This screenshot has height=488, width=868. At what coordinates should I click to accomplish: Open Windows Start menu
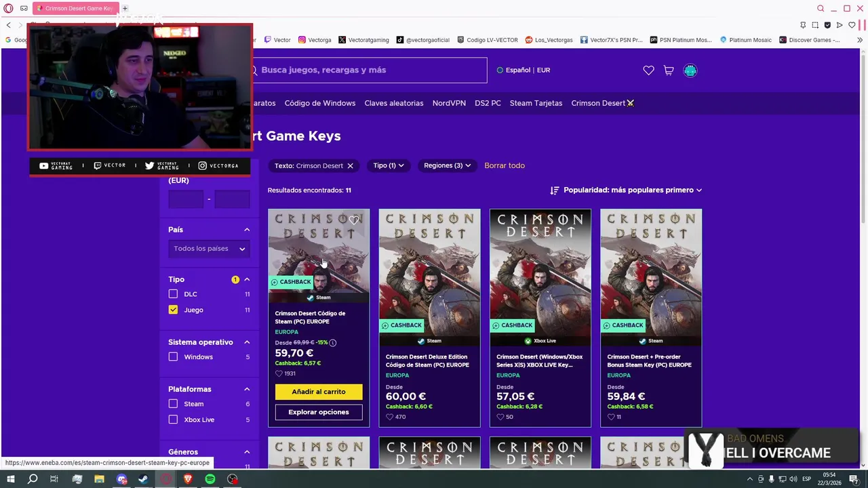point(11,479)
